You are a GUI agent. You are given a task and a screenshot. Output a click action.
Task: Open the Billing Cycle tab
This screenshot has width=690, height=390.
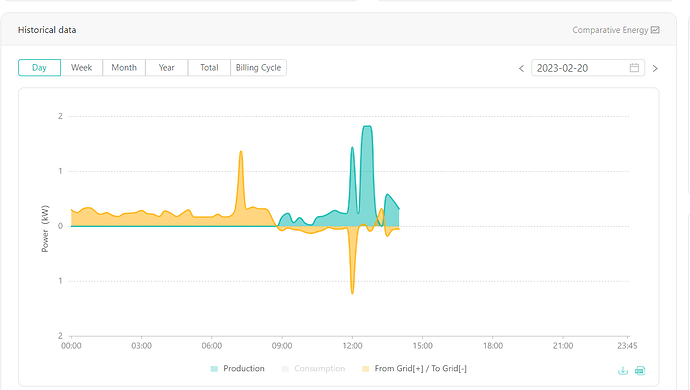258,68
